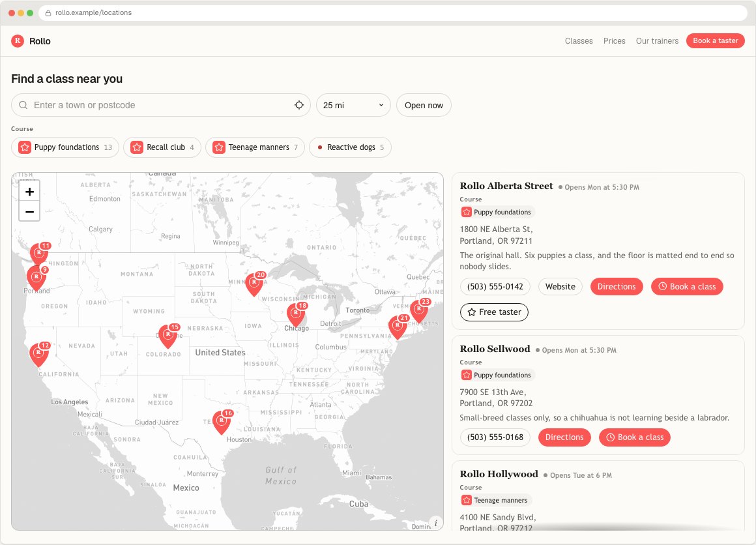756x545 pixels.
Task: Call Alberta Street at (503) 555-0142
Action: 495,286
